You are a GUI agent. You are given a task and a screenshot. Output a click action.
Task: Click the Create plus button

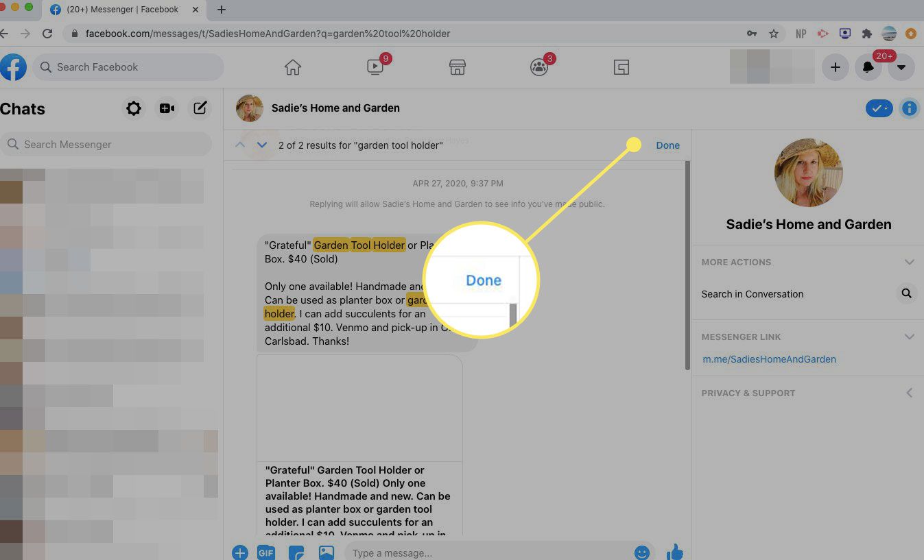(835, 67)
